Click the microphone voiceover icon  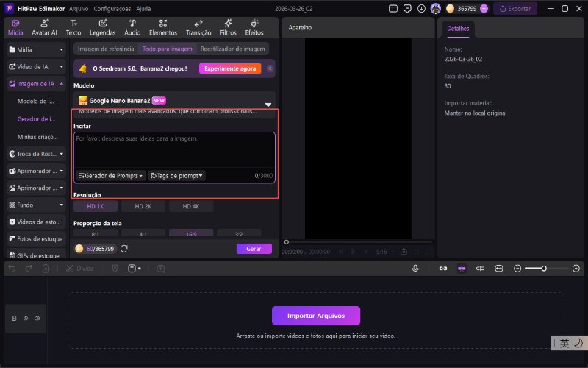[415, 269]
